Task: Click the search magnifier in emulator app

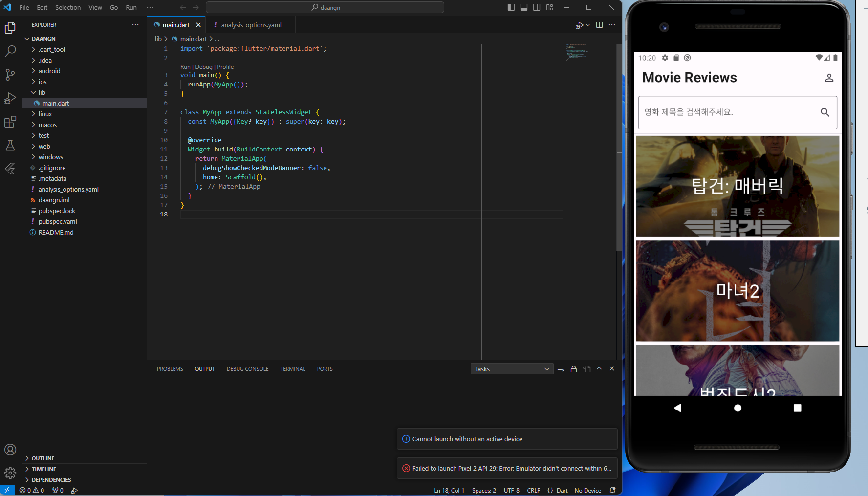Action: [x=825, y=112]
